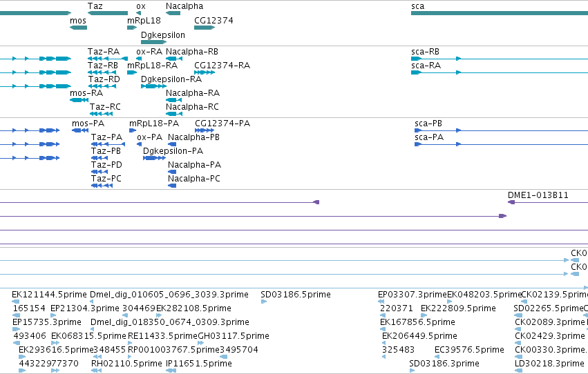The height and width of the screenshot is (374, 588).
Task: Select the GH03117.5prime EST label
Action: coord(234,336)
